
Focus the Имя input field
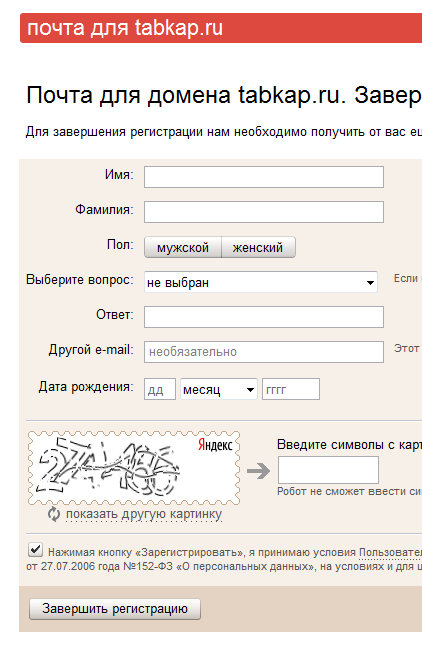[x=264, y=177]
